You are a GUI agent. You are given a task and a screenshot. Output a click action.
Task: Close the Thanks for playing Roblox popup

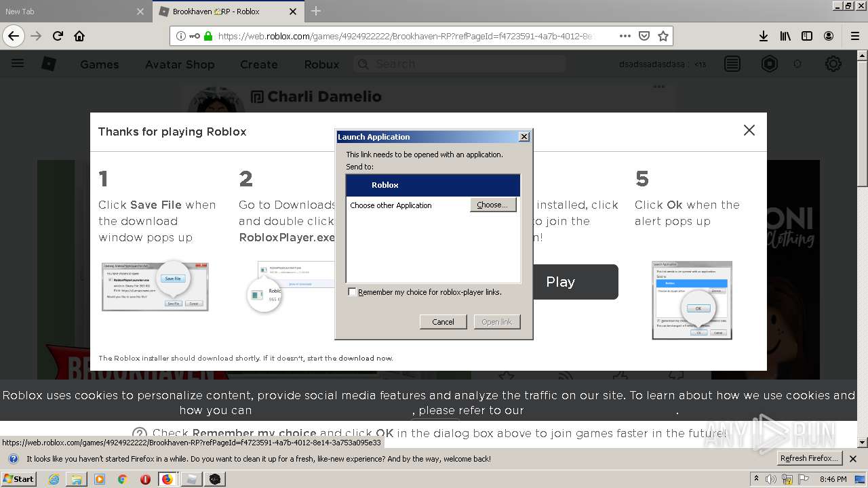(749, 130)
